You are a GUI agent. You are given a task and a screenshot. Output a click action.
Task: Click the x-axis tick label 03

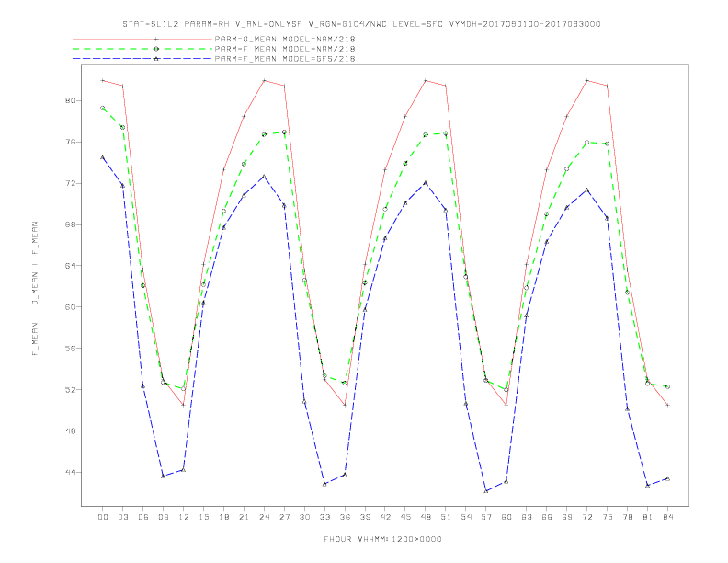click(x=122, y=517)
